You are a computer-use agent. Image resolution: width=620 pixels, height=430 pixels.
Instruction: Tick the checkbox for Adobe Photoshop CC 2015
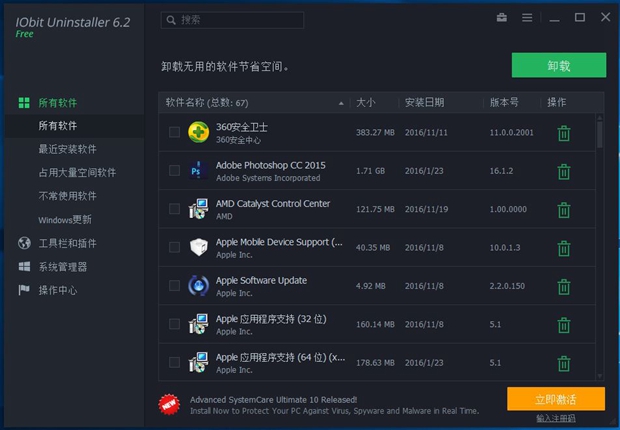coord(174,170)
